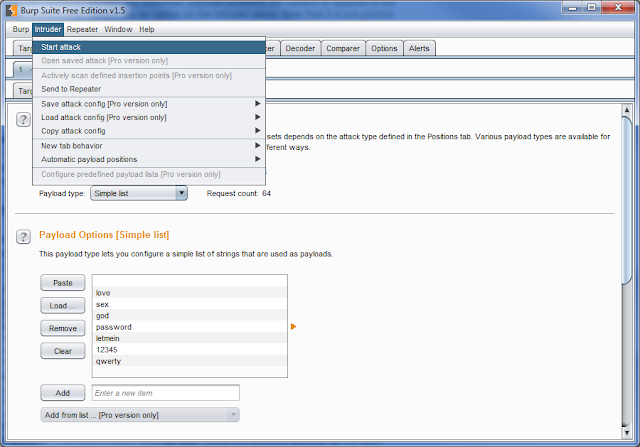The image size is (640, 447).
Task: Choose Start attack from Intruder menu
Action: coord(149,47)
